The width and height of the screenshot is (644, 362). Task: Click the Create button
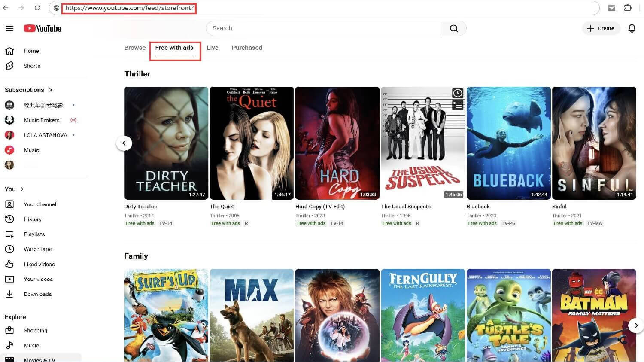(601, 28)
